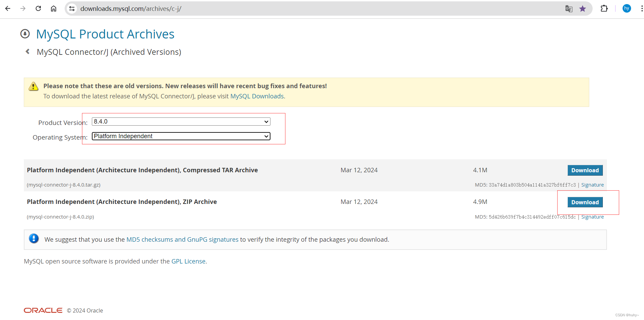Open the GPL License link
This screenshot has width=644, height=320.
pyautogui.click(x=188, y=261)
